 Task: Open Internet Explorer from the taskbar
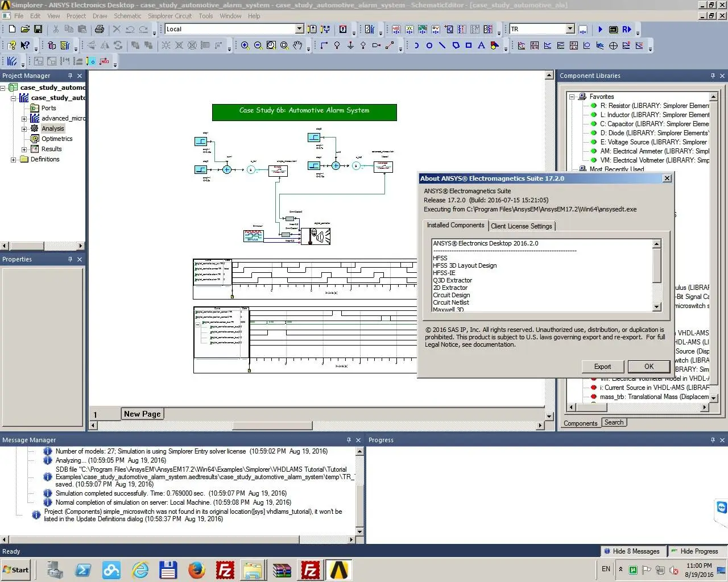tap(140, 569)
